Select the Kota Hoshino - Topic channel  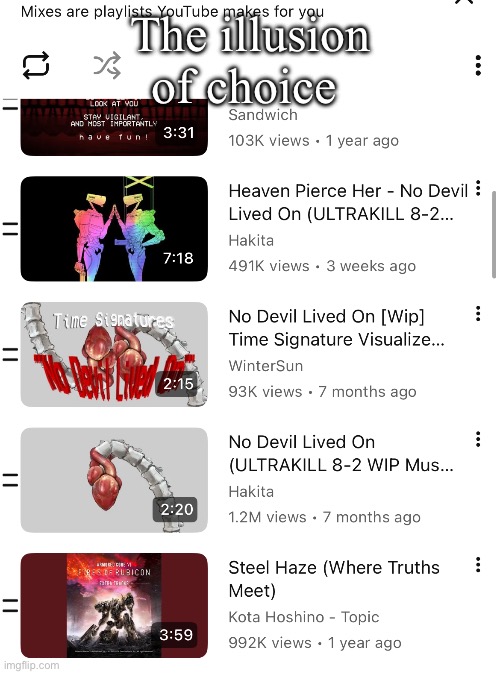click(x=304, y=617)
